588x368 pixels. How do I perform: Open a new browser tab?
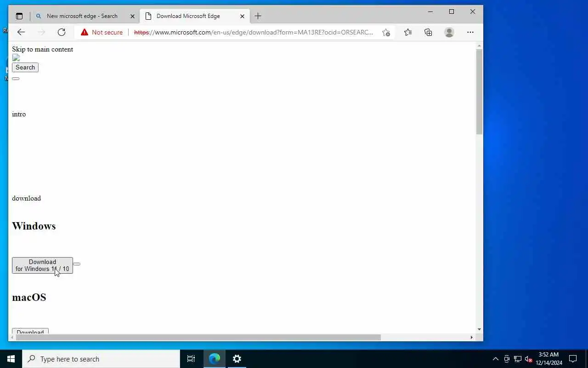click(x=258, y=16)
